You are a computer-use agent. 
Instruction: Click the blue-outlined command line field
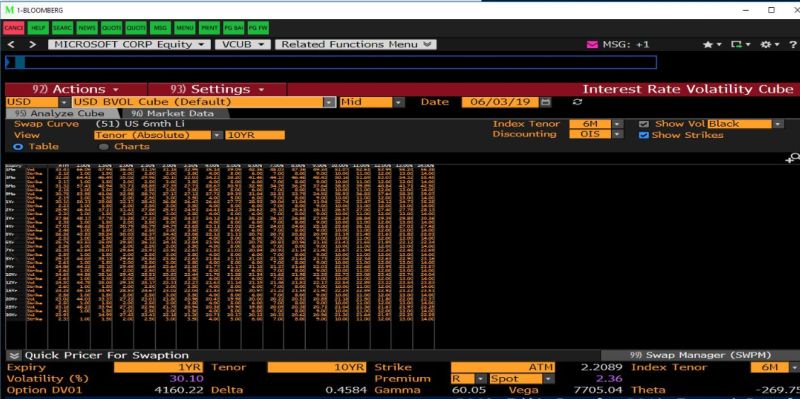point(331,62)
